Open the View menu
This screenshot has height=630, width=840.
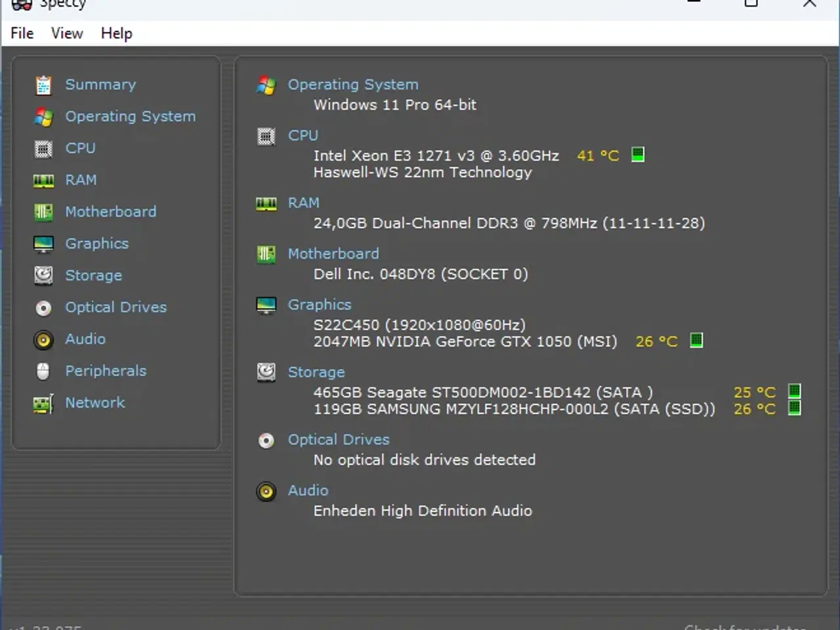point(66,33)
